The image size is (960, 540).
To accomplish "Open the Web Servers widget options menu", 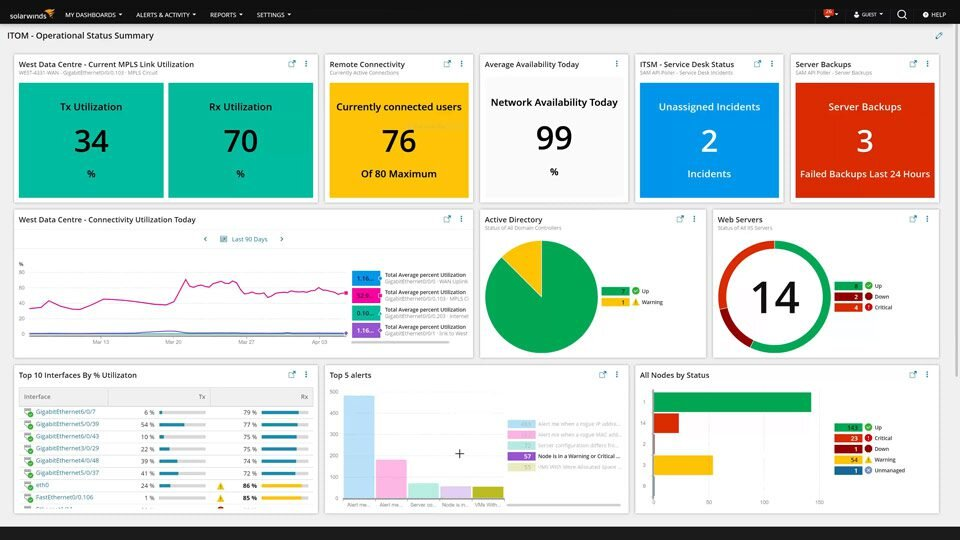I will point(927,219).
